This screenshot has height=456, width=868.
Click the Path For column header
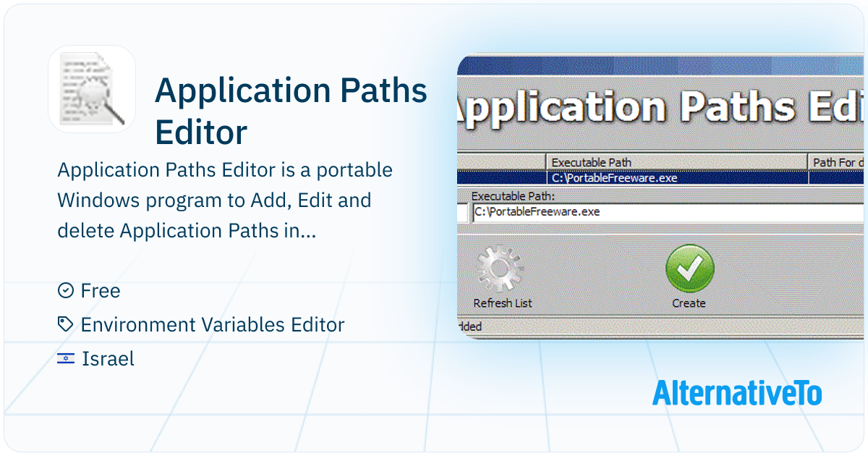coord(837,162)
